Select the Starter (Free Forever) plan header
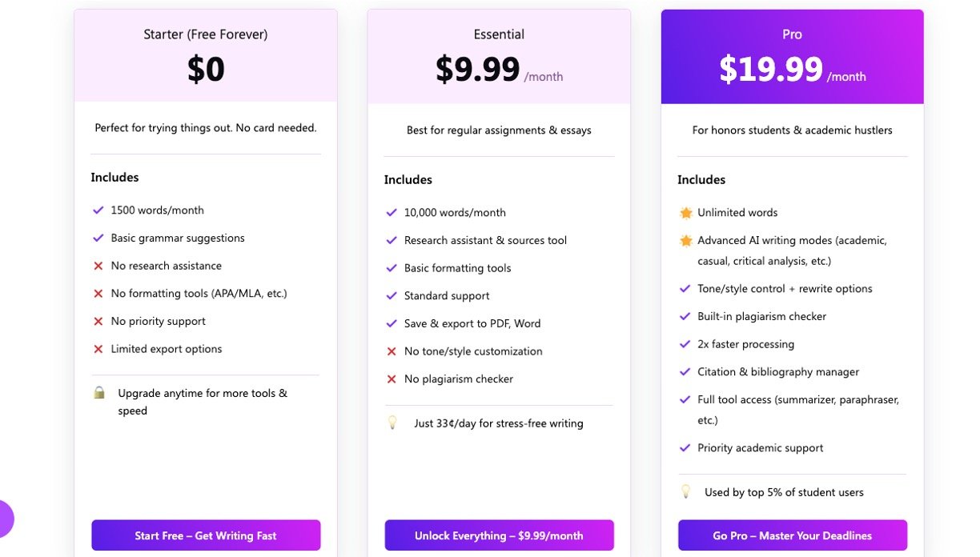 click(x=206, y=56)
